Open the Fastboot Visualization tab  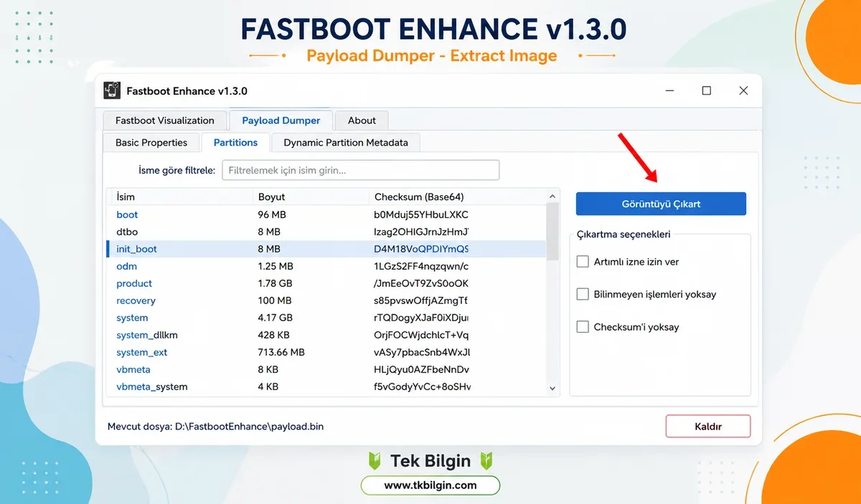tap(165, 120)
